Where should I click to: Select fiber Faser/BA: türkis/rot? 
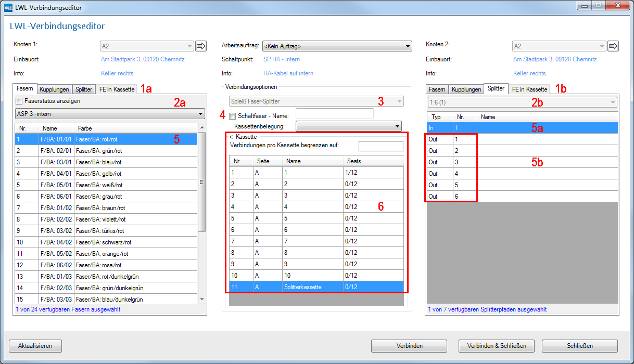106,230
